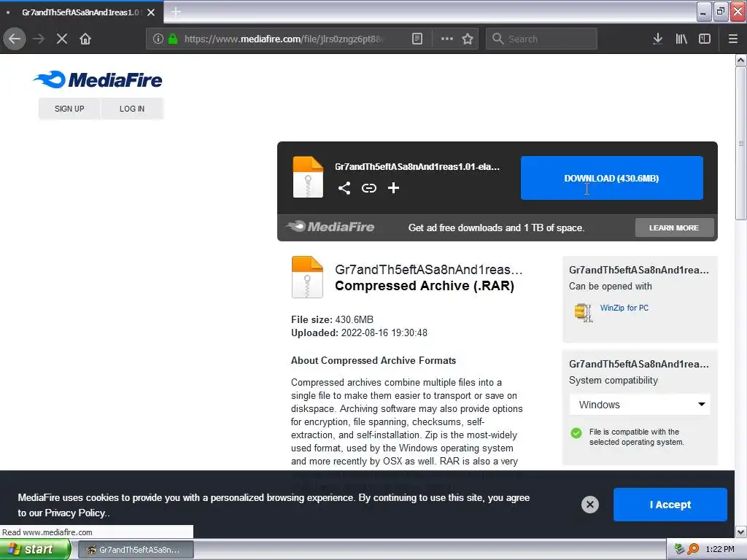Click the MediaFire logo in promo bar
Image resolution: width=747 pixels, height=560 pixels.
(330, 227)
